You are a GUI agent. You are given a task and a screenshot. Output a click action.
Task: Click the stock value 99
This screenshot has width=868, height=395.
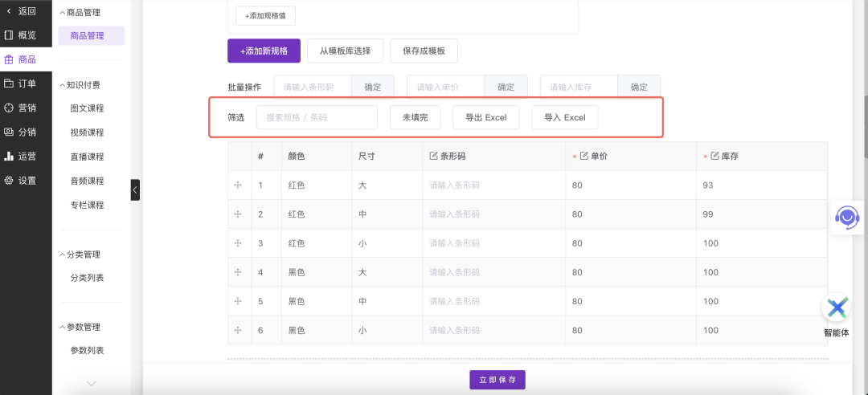pos(708,214)
